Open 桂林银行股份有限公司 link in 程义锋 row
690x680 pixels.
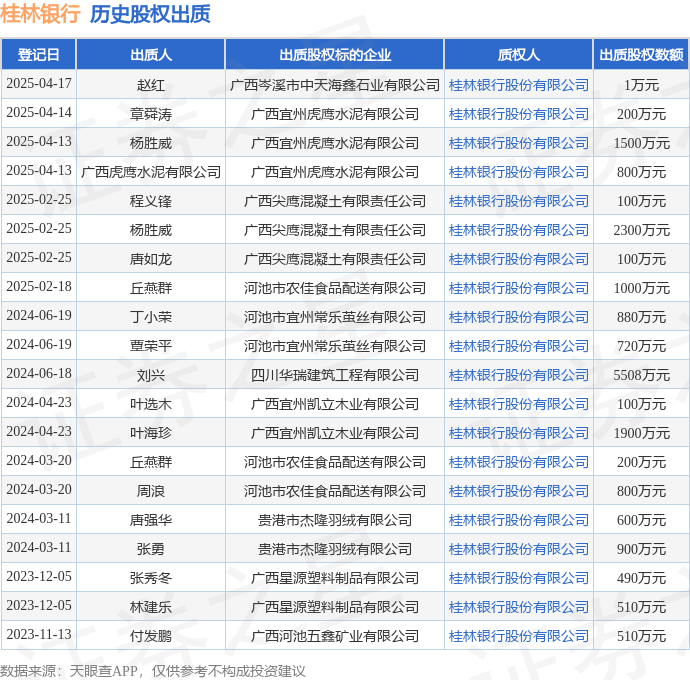pyautogui.click(x=519, y=201)
